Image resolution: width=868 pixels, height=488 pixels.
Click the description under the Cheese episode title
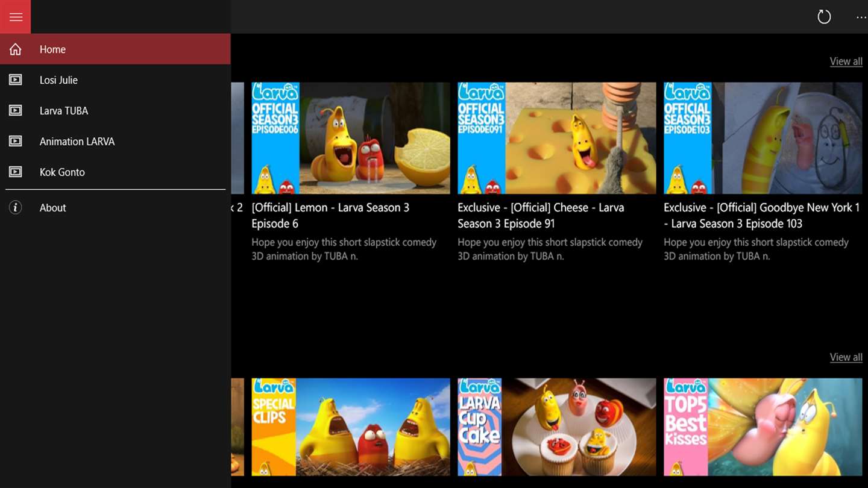(550, 249)
